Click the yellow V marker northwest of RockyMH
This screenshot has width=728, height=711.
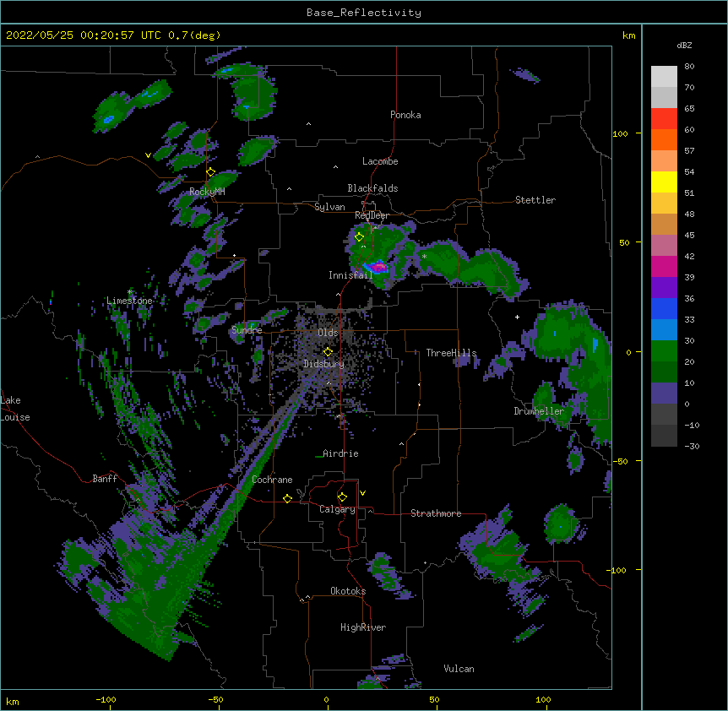(148, 155)
